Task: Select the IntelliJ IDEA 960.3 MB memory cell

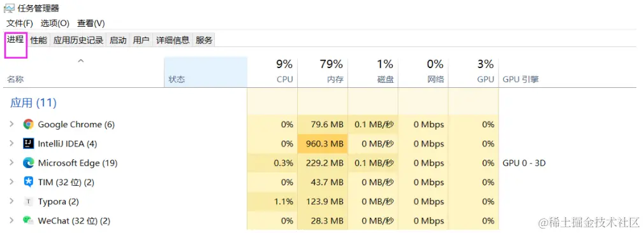Action: (323, 144)
